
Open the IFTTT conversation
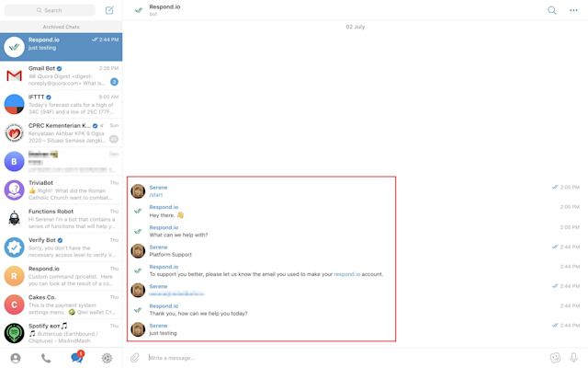[x=62, y=104]
